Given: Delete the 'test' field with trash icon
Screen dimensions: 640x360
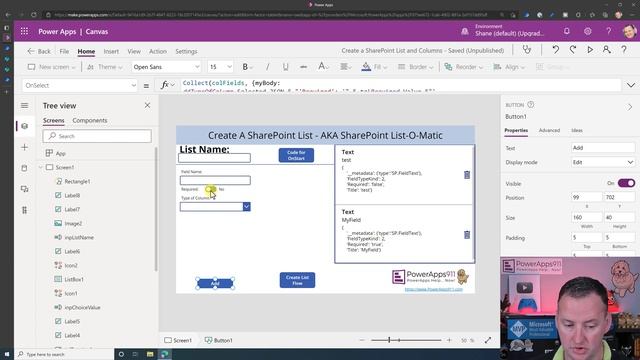Looking at the screenshot, I should [x=467, y=175].
